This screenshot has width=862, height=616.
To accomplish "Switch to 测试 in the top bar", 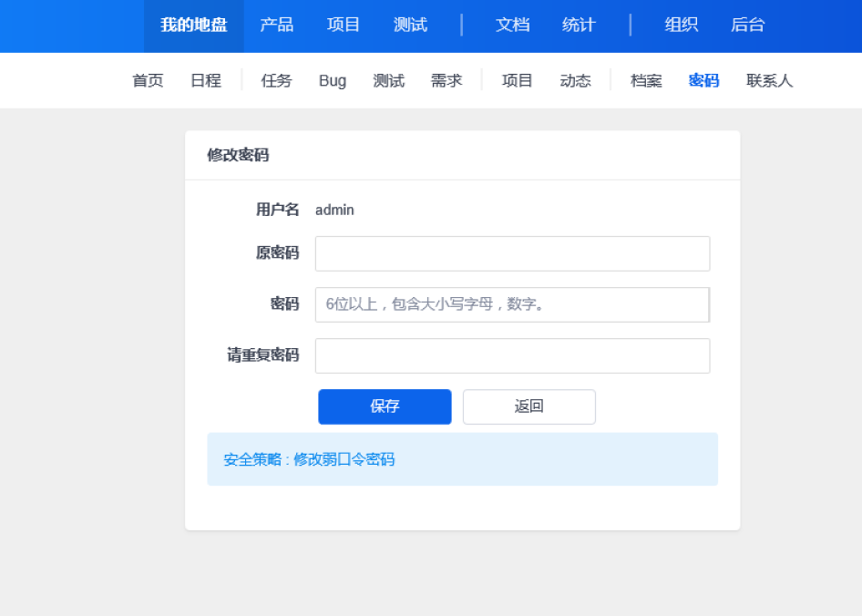I will [410, 26].
